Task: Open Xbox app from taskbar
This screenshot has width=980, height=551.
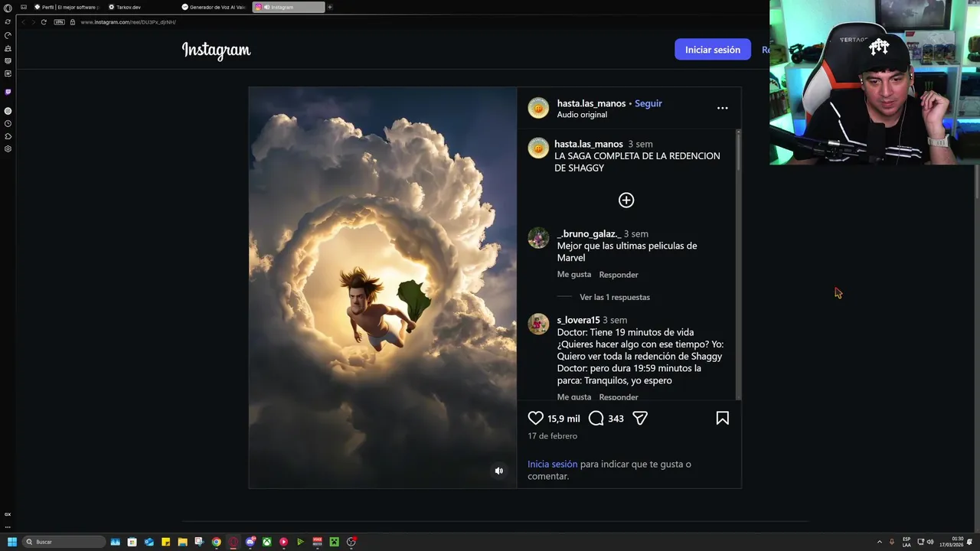Action: point(266,542)
